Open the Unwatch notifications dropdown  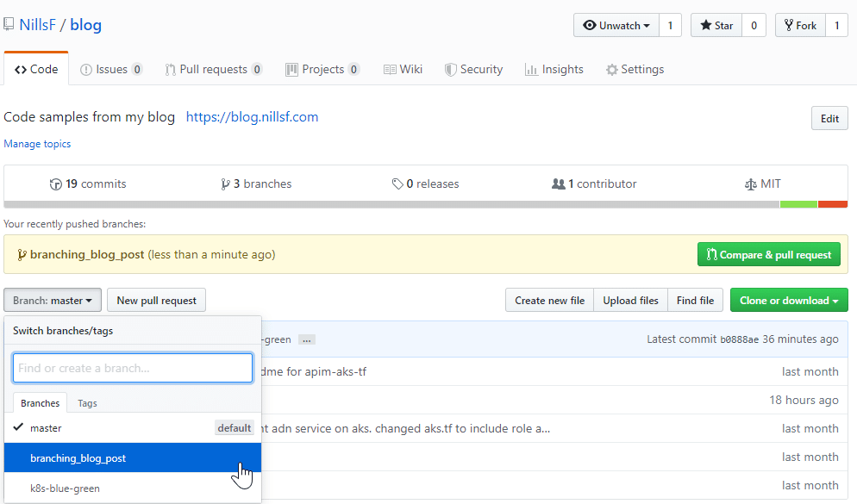(x=616, y=25)
